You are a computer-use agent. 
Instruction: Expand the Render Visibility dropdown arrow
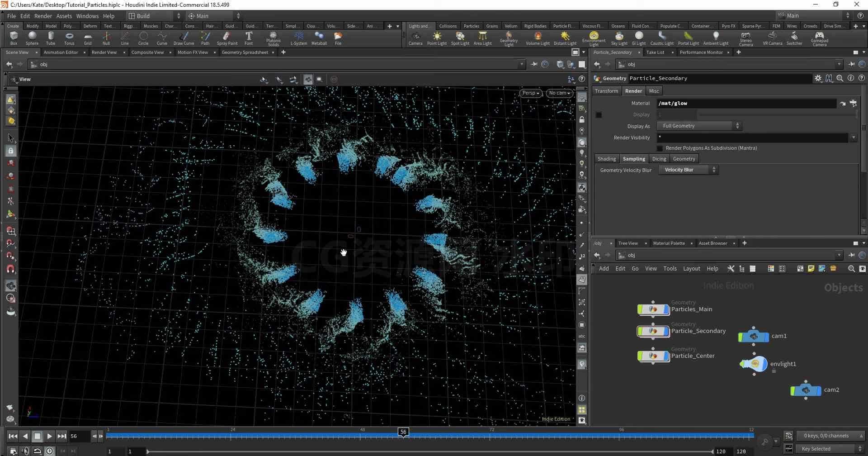pyautogui.click(x=854, y=138)
